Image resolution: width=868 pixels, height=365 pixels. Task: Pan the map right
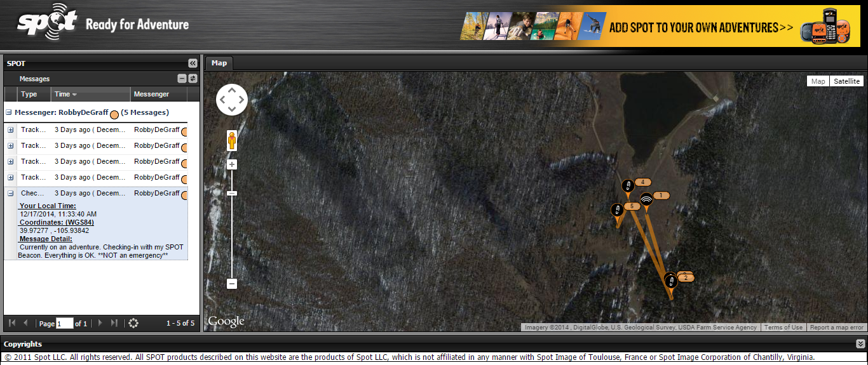pos(241,100)
